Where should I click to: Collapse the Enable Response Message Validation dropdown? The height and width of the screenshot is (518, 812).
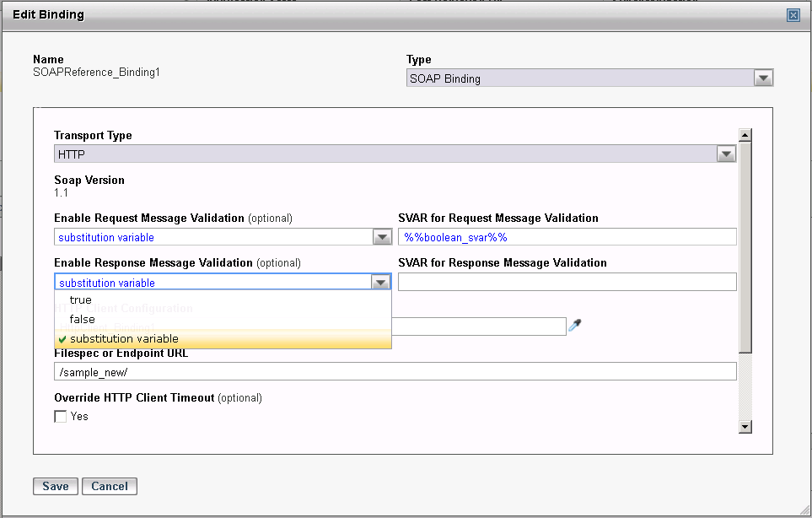tap(382, 283)
